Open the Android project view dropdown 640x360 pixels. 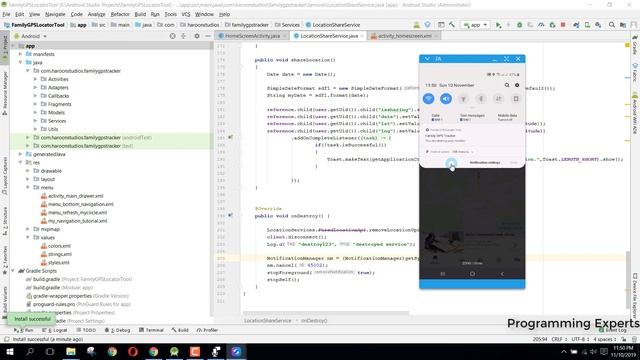click(x=31, y=36)
